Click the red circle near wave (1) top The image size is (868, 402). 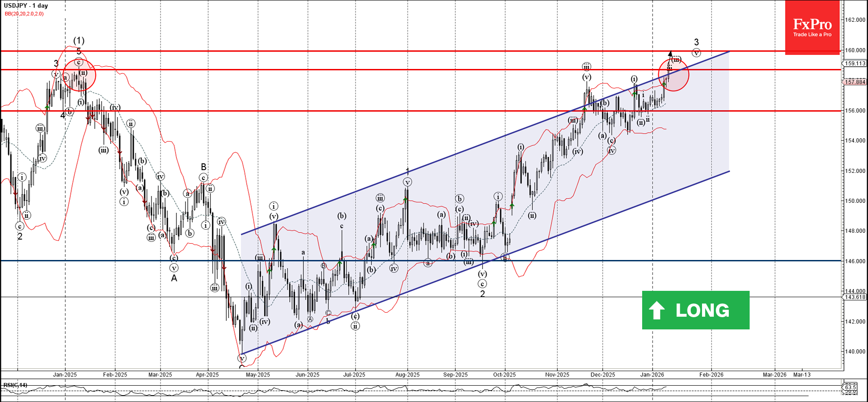pos(79,75)
